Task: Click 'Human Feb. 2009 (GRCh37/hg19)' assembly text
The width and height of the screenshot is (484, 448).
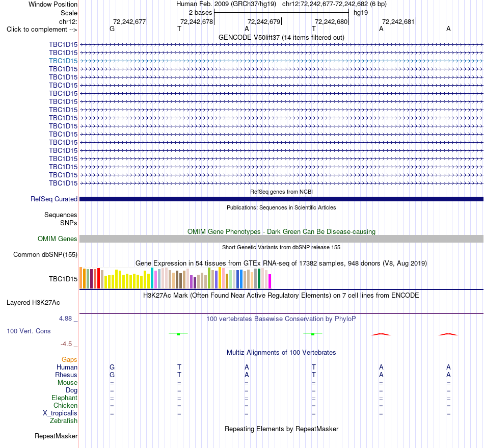Action: 226,4
